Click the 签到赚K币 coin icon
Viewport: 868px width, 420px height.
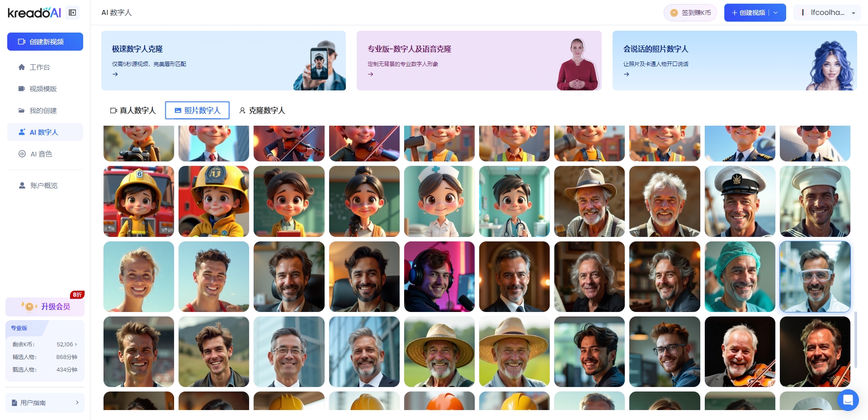tap(674, 13)
